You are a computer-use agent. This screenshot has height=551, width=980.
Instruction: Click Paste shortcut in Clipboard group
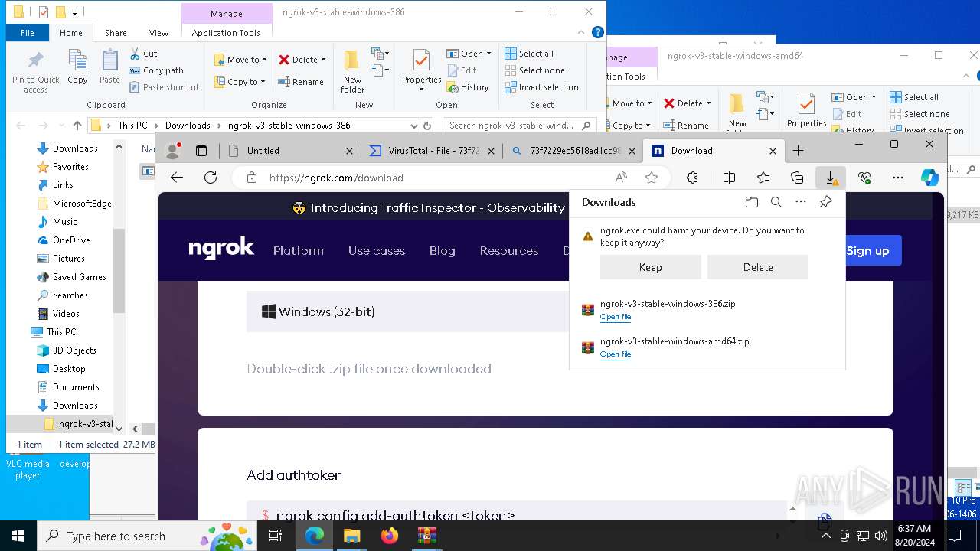pyautogui.click(x=164, y=87)
